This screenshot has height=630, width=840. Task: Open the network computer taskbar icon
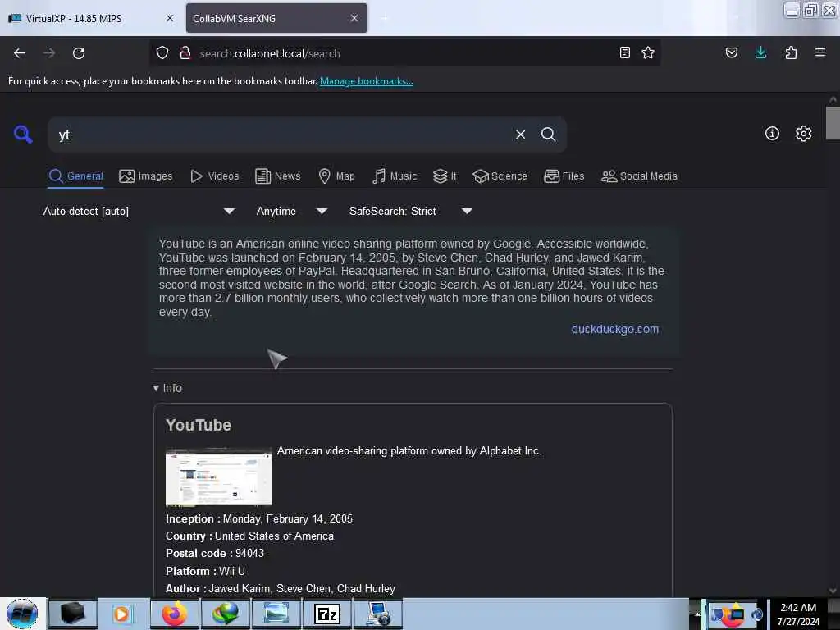tap(377, 614)
